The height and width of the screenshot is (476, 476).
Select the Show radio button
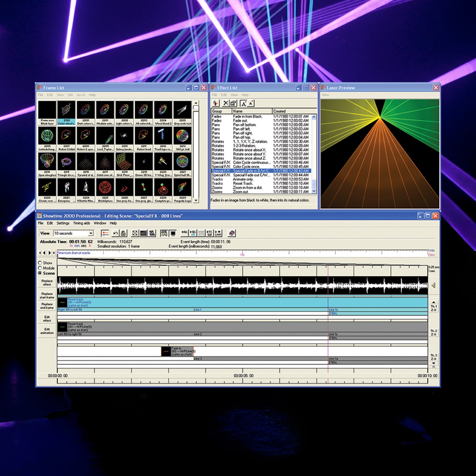click(40, 263)
